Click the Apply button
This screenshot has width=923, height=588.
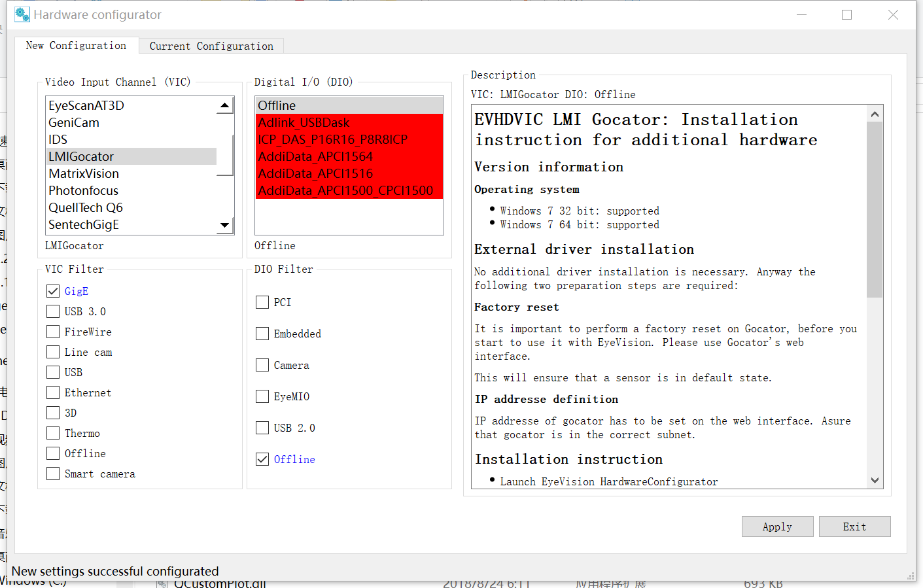coord(777,527)
